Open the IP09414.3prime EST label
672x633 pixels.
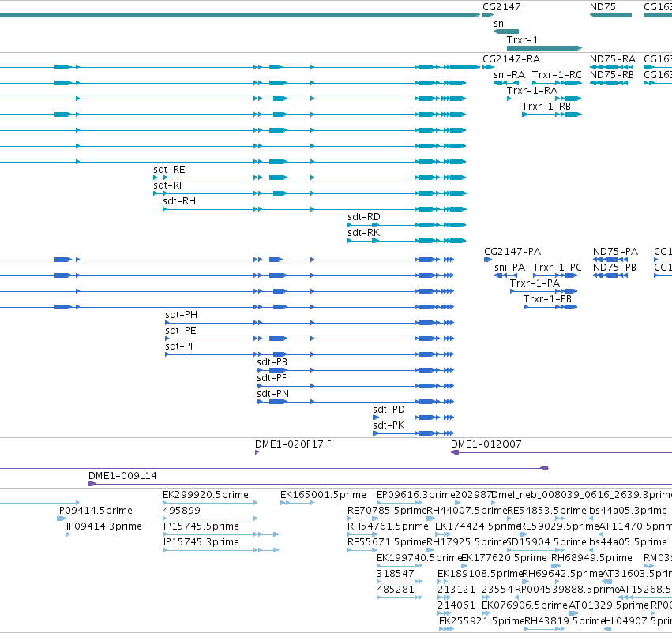pyautogui.click(x=103, y=526)
